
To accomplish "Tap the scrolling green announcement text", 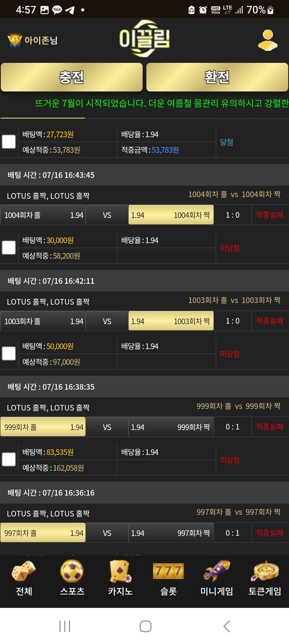I will (x=162, y=103).
